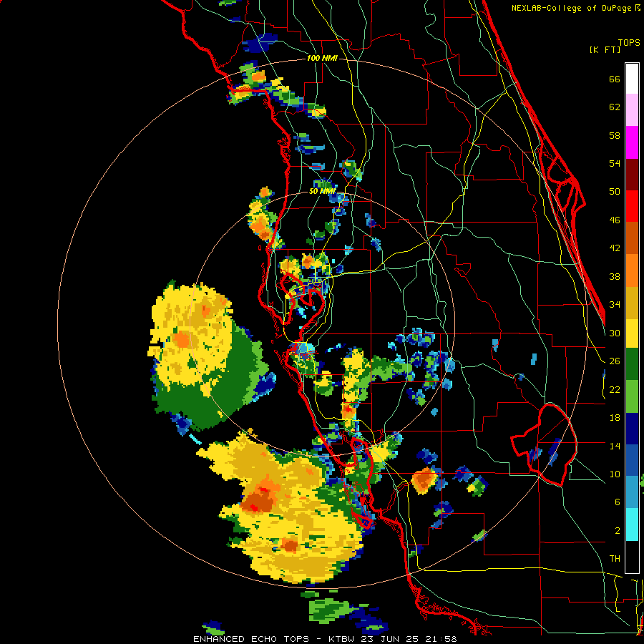644x644 pixels.
Task: Click the 'TH' legend label
Action: coord(615,559)
